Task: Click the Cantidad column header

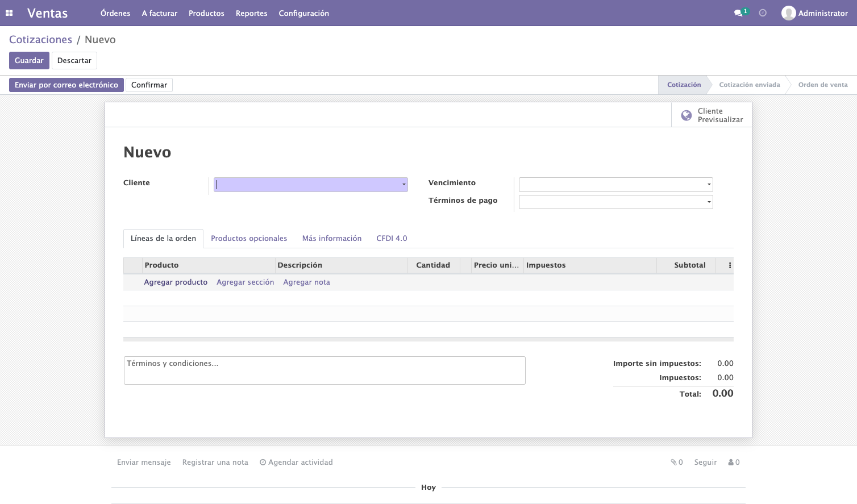Action: coord(433,265)
